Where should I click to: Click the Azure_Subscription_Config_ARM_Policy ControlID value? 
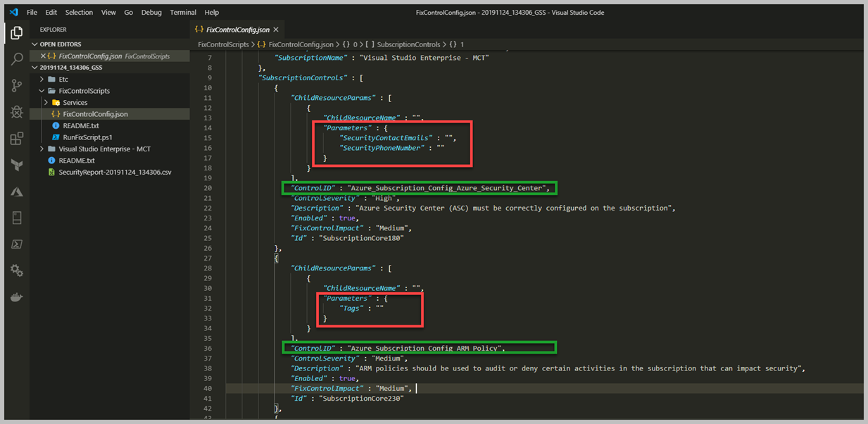(425, 348)
